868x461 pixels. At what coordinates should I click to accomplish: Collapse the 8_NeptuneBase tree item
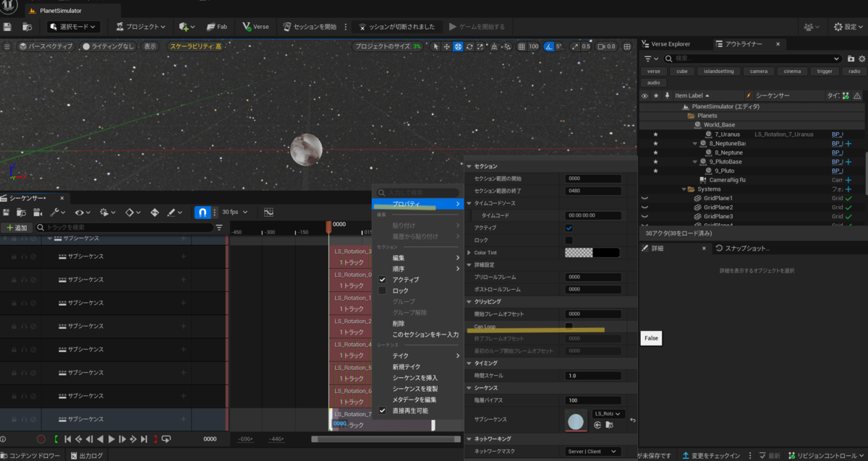pos(694,143)
